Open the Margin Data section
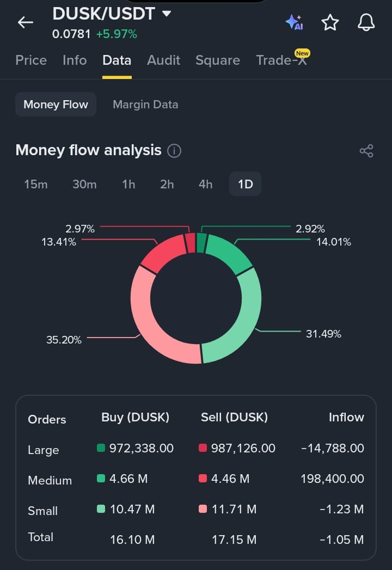This screenshot has height=570, width=392. [x=145, y=105]
